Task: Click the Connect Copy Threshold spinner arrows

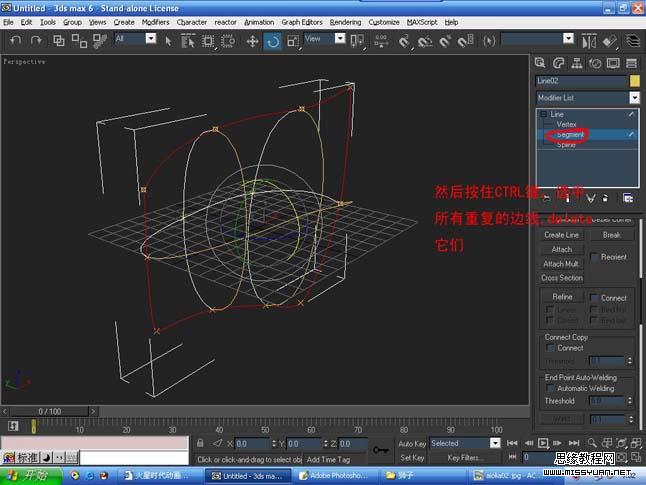Action: (x=630, y=361)
